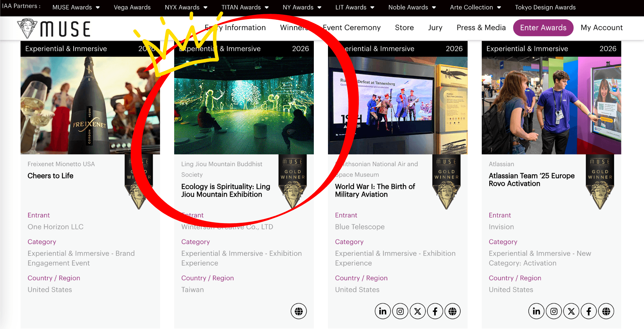Open website globe icon on Ling Jiou card

point(299,311)
